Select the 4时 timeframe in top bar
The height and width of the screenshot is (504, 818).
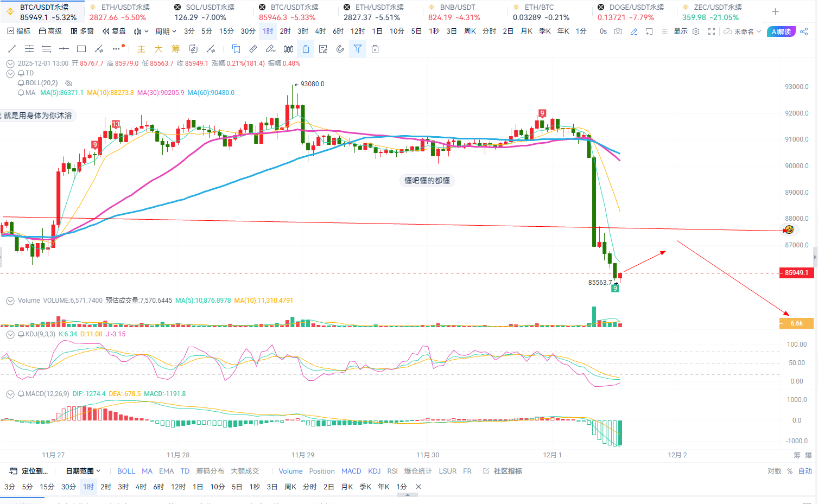click(320, 31)
